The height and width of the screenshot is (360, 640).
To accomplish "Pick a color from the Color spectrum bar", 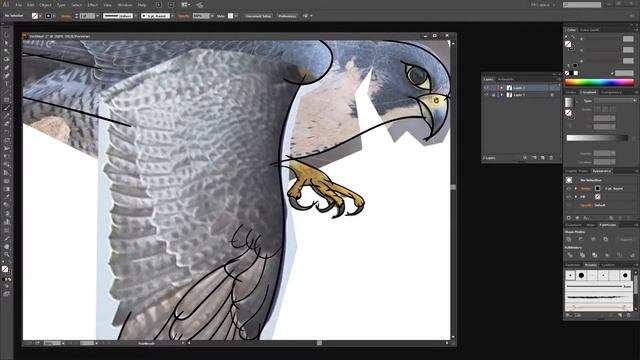I will point(599,82).
